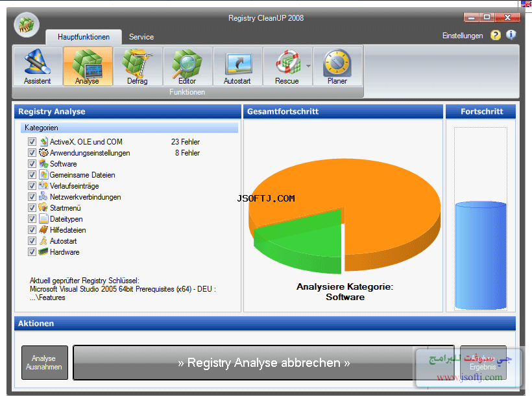This screenshot has width=532, height=396.
Task: Click the Verlaufseinträge icon
Action: [43, 186]
